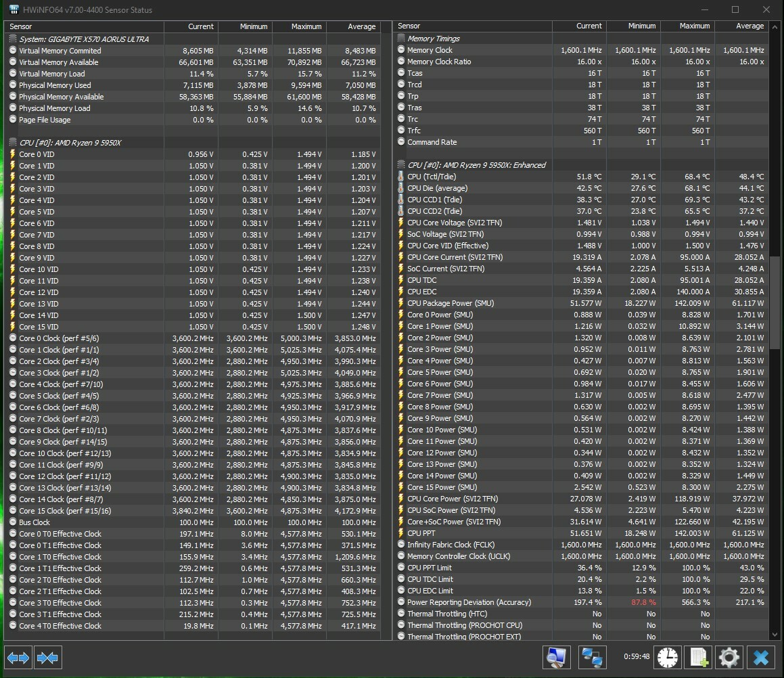Click the left panel Minimum column header
Viewport: 784px width, 678px height.
(245, 26)
